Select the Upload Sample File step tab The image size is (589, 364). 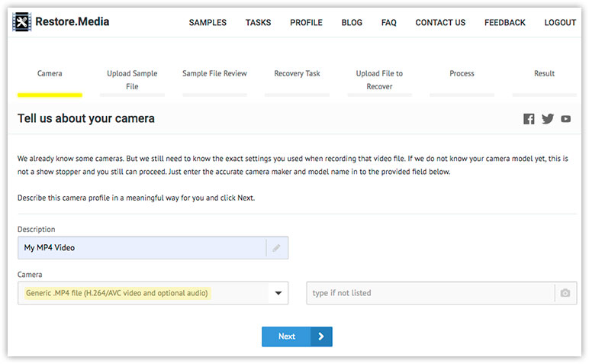(x=132, y=80)
